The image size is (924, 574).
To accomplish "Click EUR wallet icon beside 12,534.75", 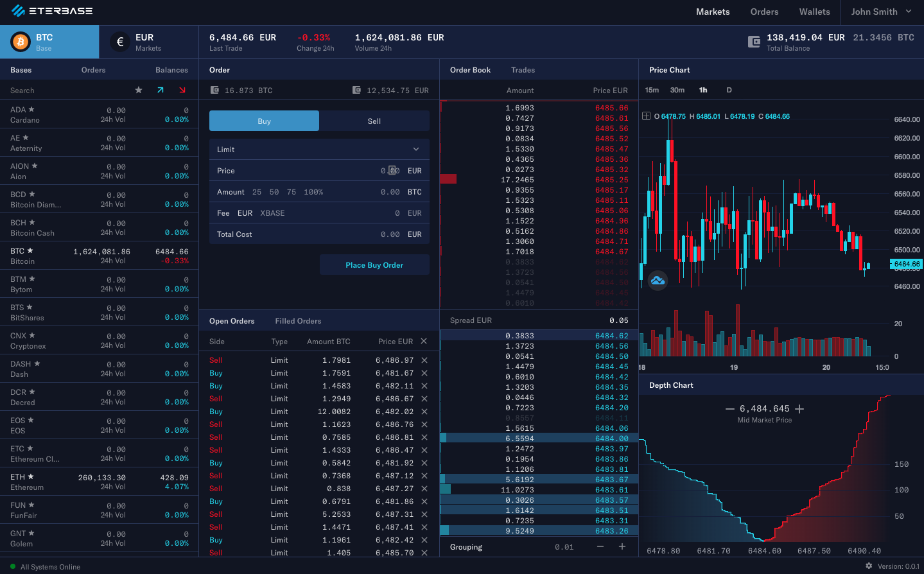I will (x=356, y=90).
